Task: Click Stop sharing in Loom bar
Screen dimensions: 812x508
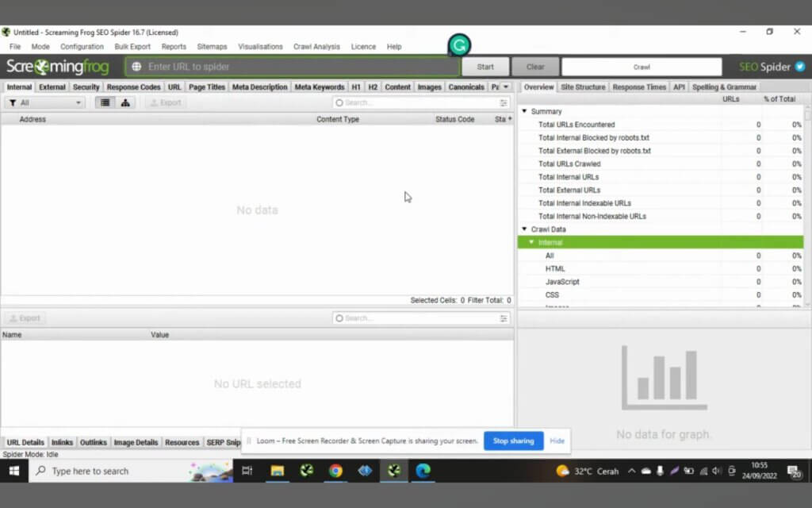Action: click(x=513, y=441)
